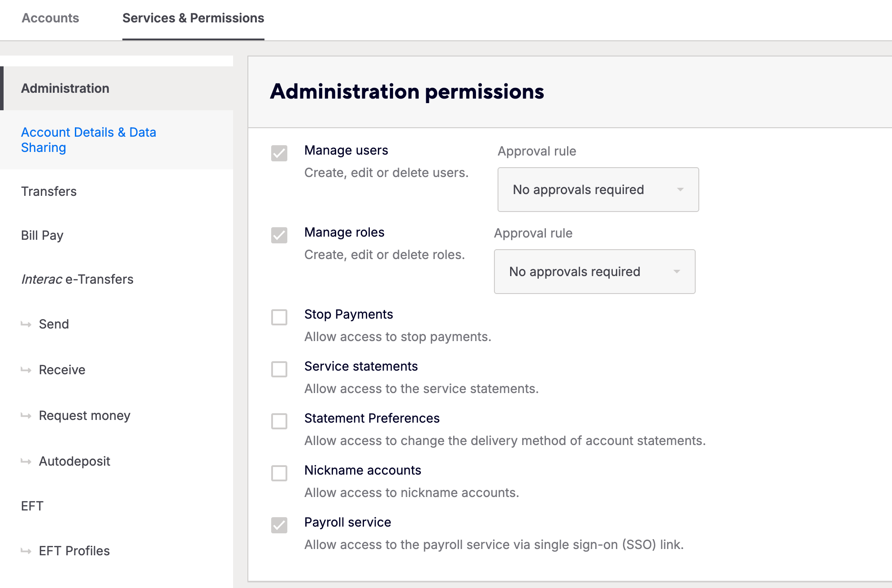Click 'Allow access to nickname accounts.' text
This screenshot has height=588, width=892.
(411, 493)
